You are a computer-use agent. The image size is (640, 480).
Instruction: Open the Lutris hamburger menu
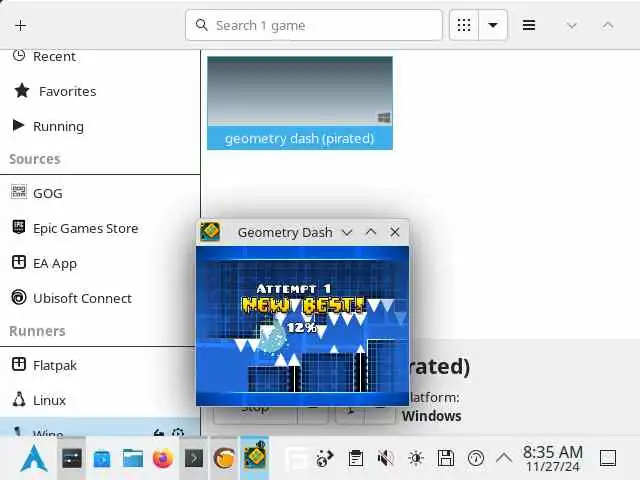pos(529,25)
